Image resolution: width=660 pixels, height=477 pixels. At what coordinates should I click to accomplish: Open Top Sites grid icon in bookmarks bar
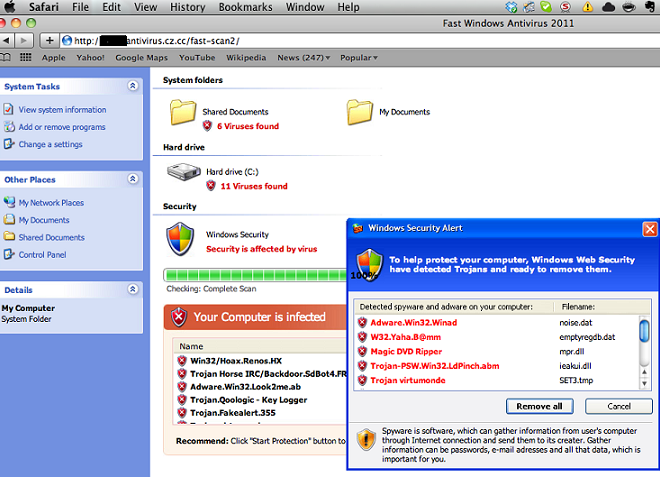26,57
